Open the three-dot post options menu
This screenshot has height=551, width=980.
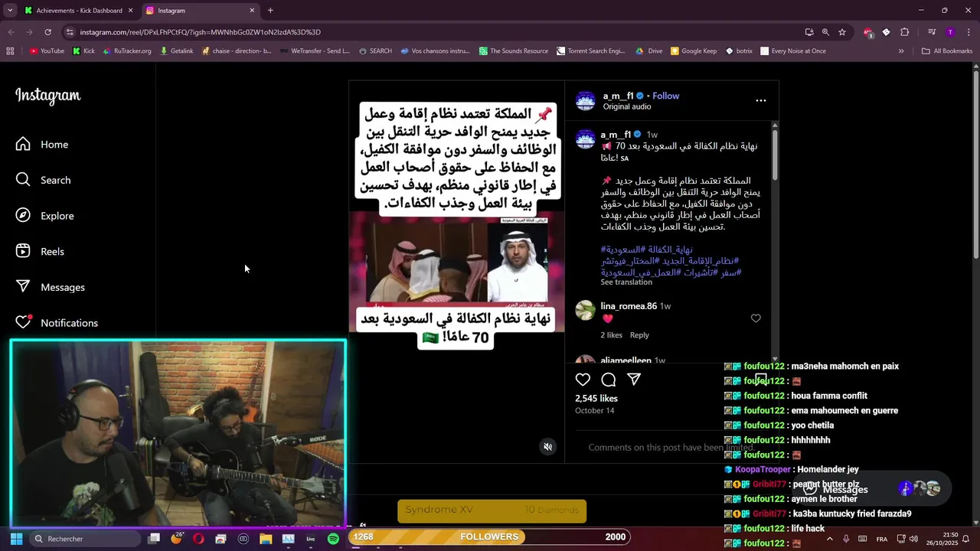[760, 100]
